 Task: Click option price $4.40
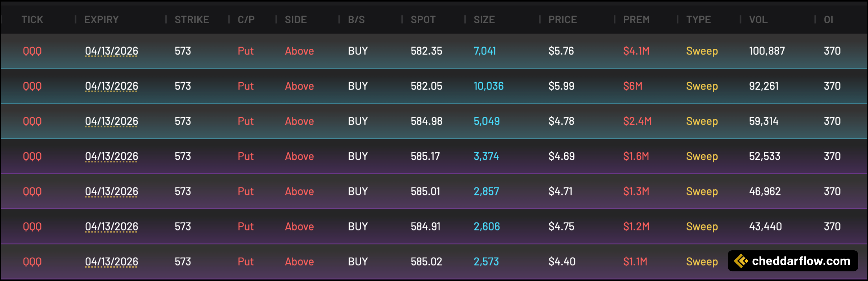(562, 261)
